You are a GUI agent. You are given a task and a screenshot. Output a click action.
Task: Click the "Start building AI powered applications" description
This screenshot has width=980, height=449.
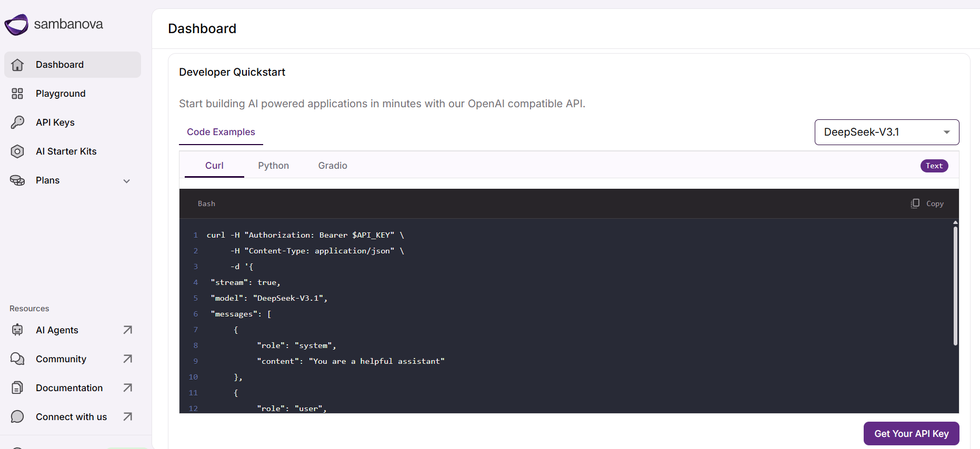[x=382, y=104]
